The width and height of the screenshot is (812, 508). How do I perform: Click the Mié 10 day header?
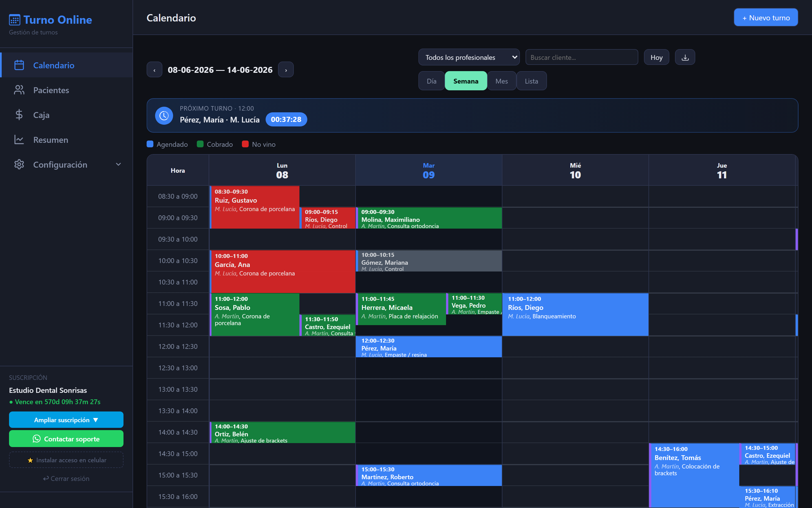point(575,170)
